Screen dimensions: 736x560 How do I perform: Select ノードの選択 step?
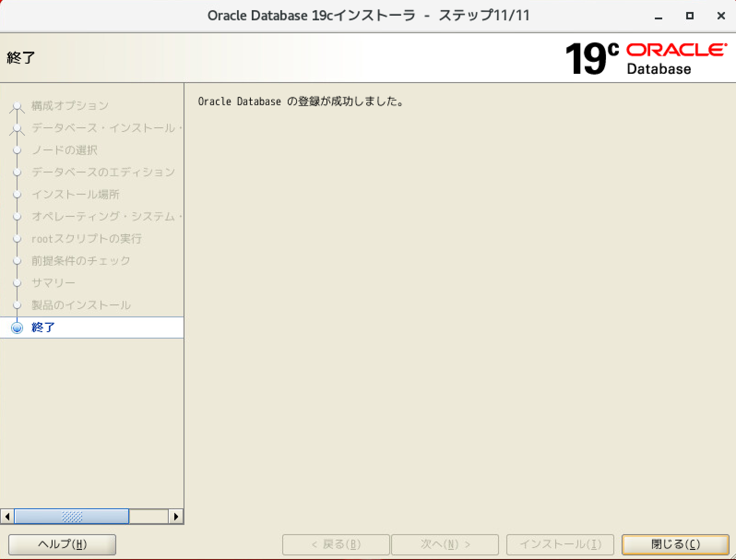[x=65, y=150]
